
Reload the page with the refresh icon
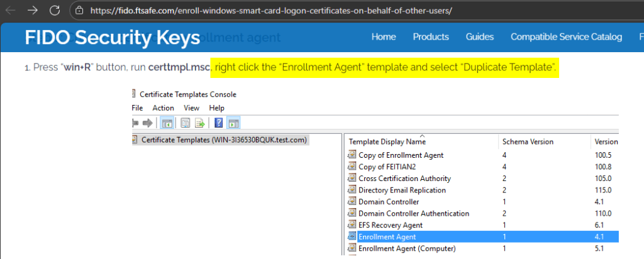click(x=55, y=11)
